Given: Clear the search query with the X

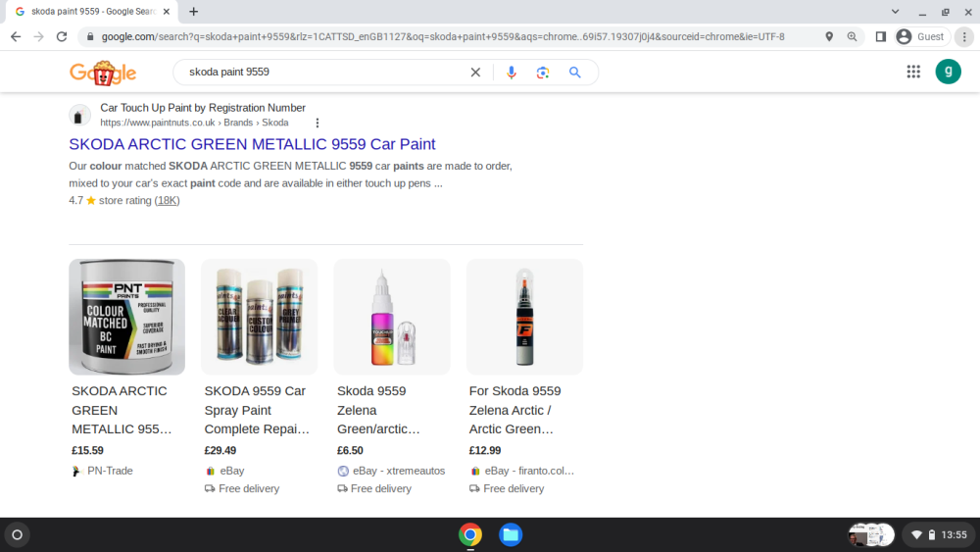Looking at the screenshot, I should pos(475,72).
